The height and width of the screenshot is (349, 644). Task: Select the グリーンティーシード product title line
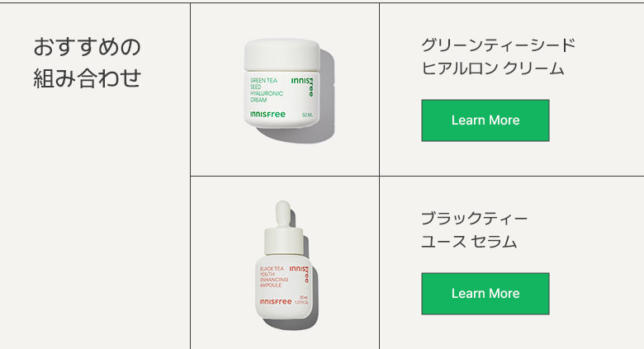(498, 45)
